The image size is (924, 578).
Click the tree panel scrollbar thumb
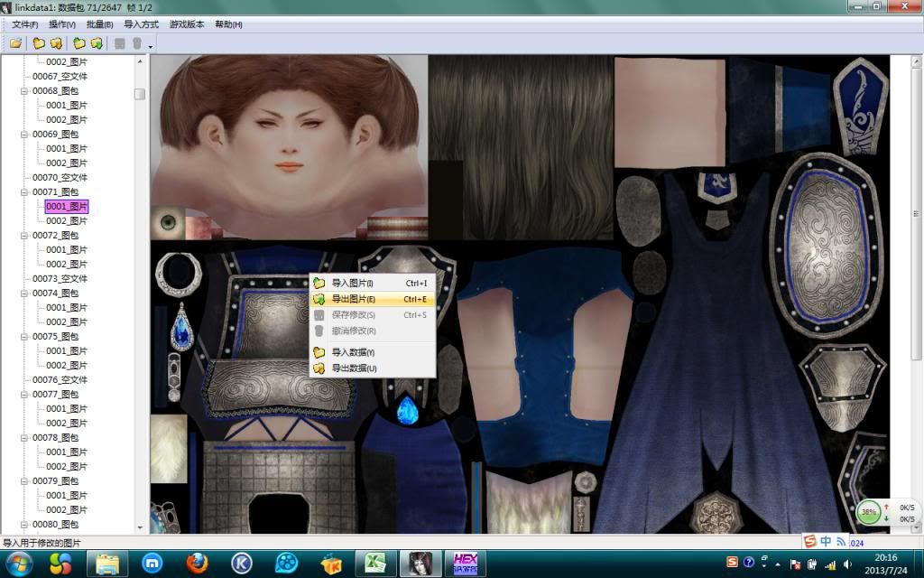coord(140,94)
